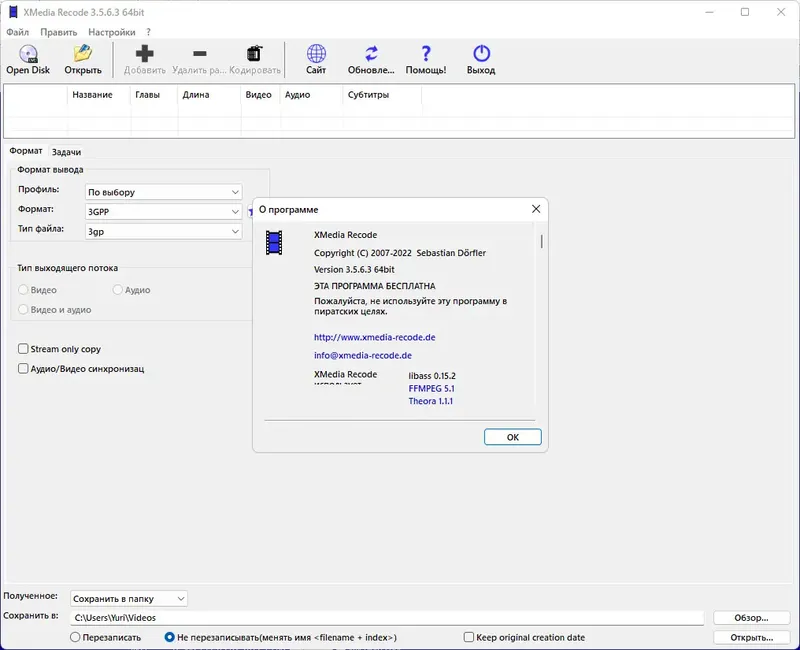Open the Файл menu
The height and width of the screenshot is (650, 800).
coord(17,32)
